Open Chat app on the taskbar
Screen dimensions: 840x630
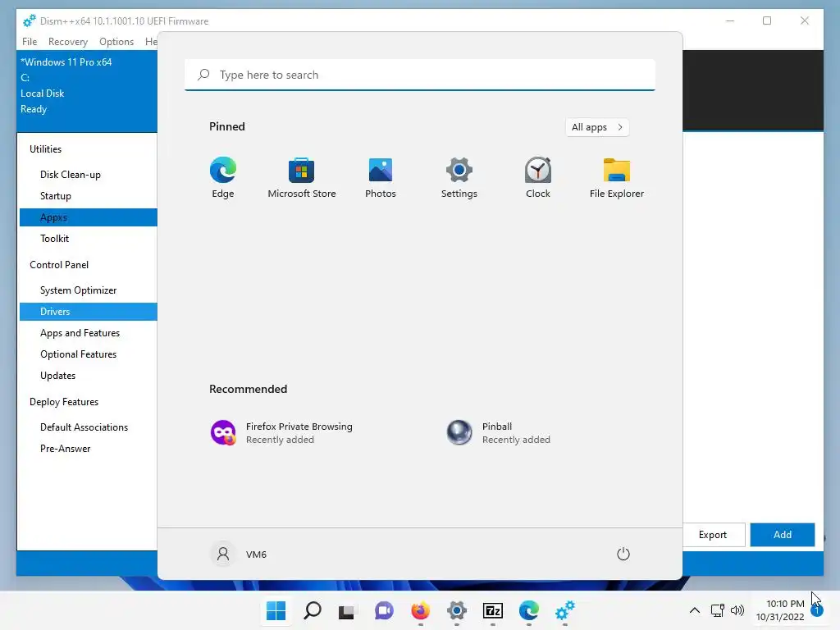384,610
